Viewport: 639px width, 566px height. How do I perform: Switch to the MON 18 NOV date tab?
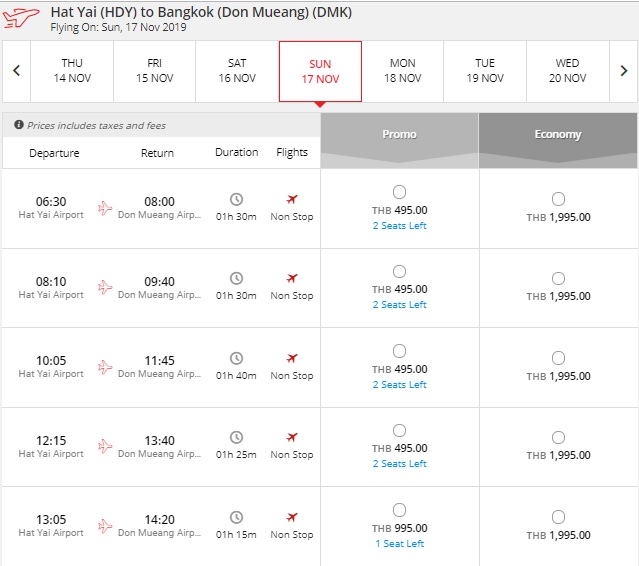tap(403, 71)
